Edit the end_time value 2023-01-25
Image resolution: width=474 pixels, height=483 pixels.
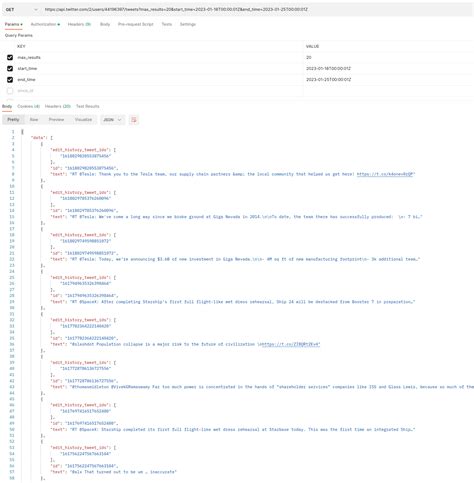388,80
